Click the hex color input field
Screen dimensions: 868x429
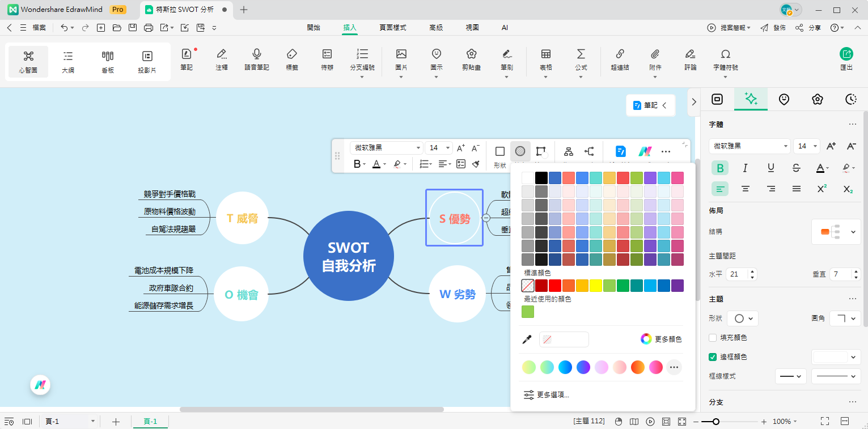click(564, 339)
